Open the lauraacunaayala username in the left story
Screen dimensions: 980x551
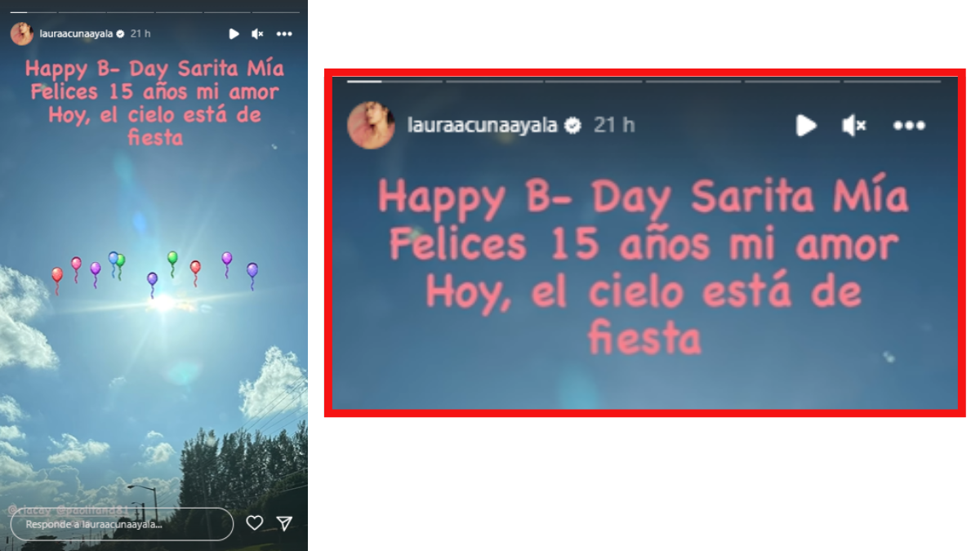click(77, 33)
